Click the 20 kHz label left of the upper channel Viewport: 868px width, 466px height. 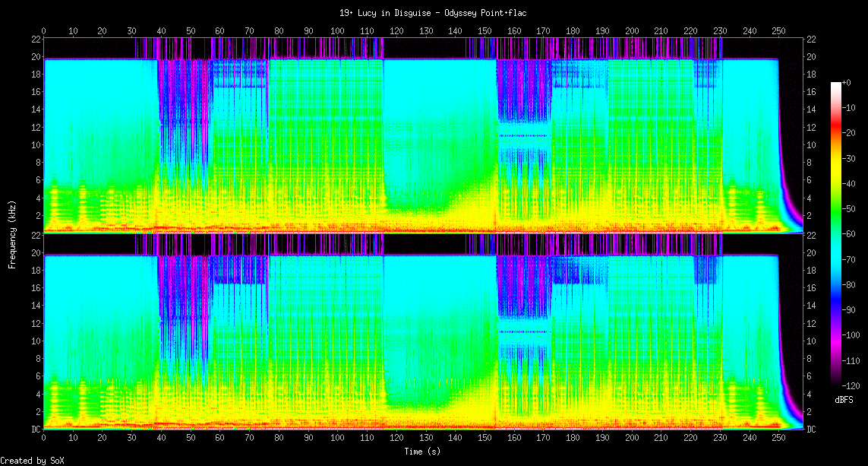36,57
